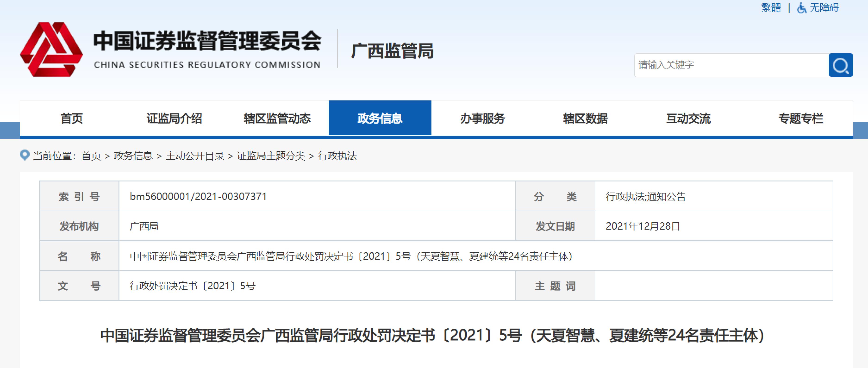Image resolution: width=868 pixels, height=368 pixels.
Task: Click 首页 in the breadcrumb
Action: 91,156
